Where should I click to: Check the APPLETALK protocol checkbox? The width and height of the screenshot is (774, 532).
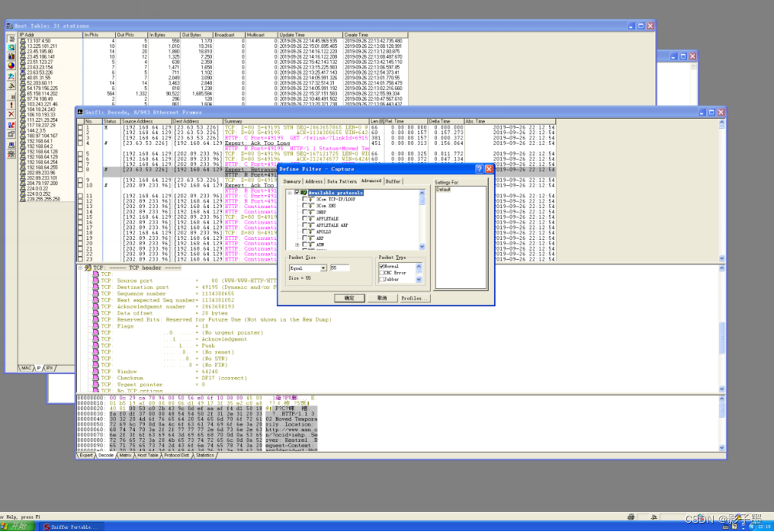(x=304, y=218)
